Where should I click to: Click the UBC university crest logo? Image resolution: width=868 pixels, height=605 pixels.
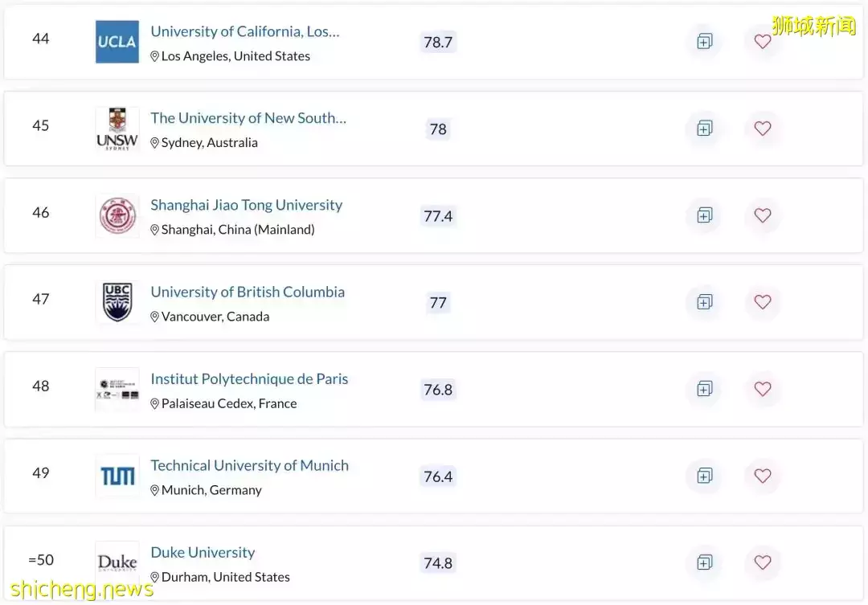[117, 302]
